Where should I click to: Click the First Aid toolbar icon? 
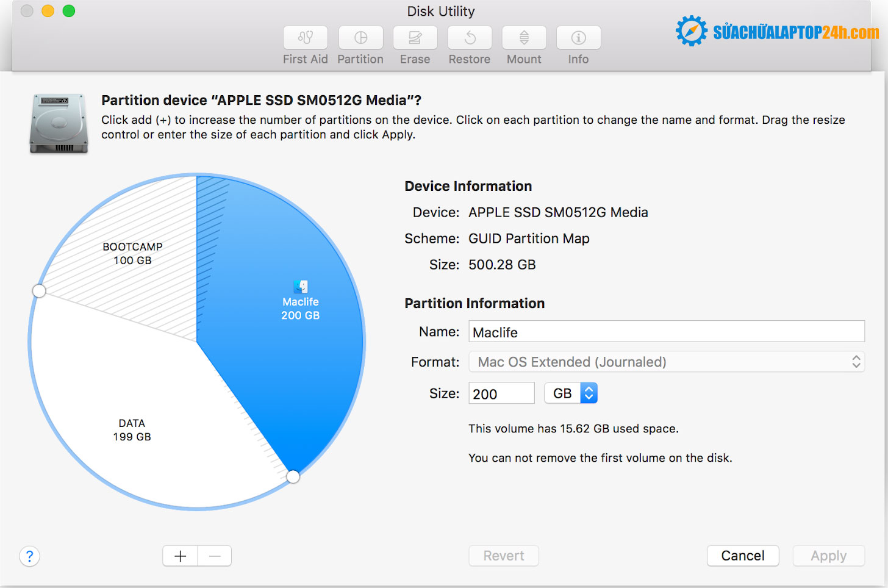pyautogui.click(x=305, y=38)
